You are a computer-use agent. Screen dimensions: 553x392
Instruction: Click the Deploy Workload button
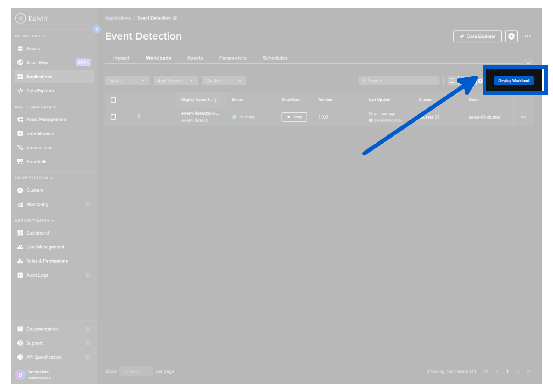coord(513,80)
